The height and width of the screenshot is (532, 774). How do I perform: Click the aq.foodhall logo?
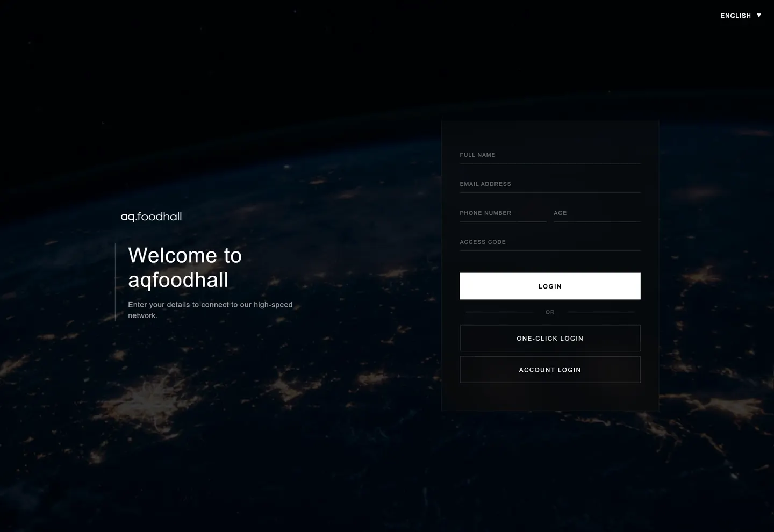point(152,217)
